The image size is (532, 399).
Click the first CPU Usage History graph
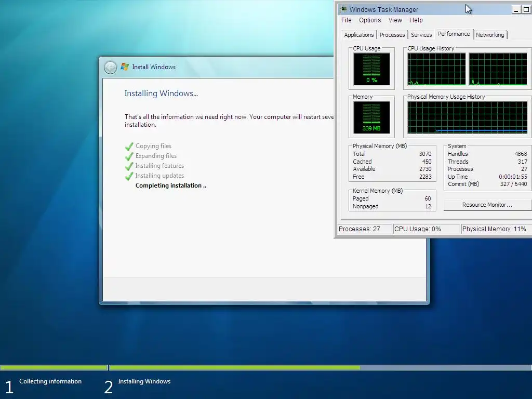coord(436,69)
